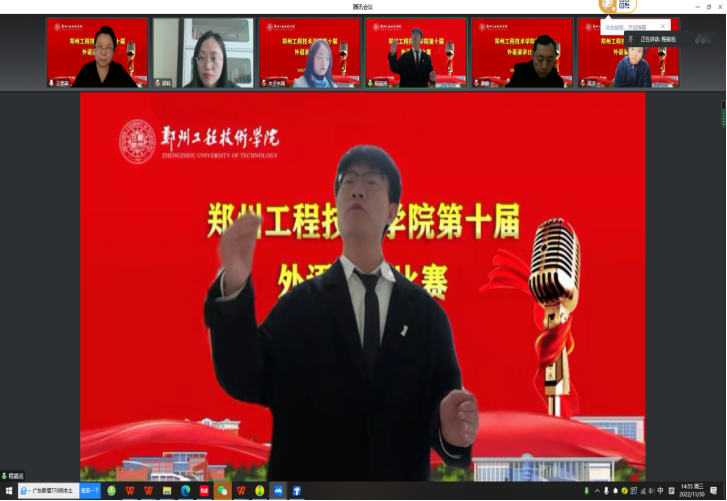Screen dimensions: 727x501
Task: Open the yellow round browser icon on the taskbar
Action: coord(260,491)
